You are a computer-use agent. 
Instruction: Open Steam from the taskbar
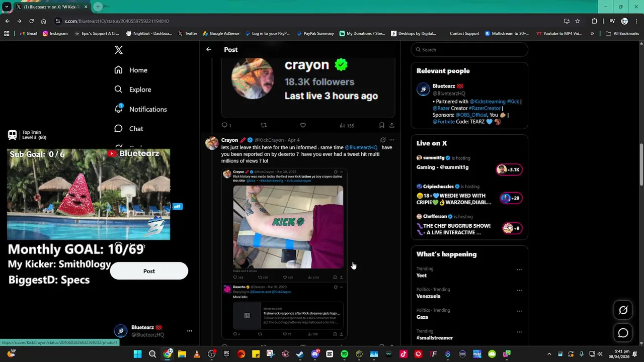[x=300, y=354]
